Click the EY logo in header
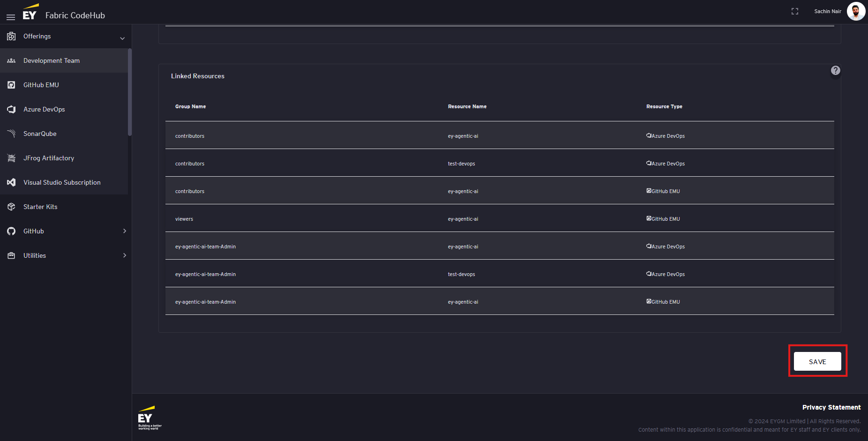Image resolution: width=868 pixels, height=441 pixels. 30,13
